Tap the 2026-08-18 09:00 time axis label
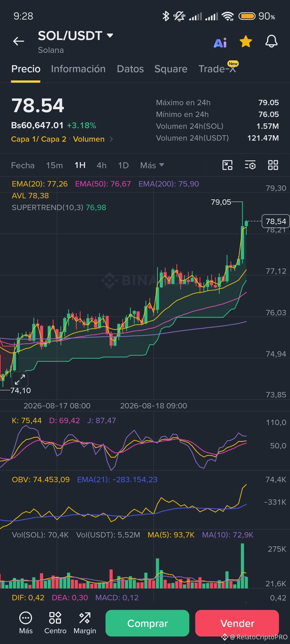The height and width of the screenshot is (644, 290). click(x=154, y=405)
